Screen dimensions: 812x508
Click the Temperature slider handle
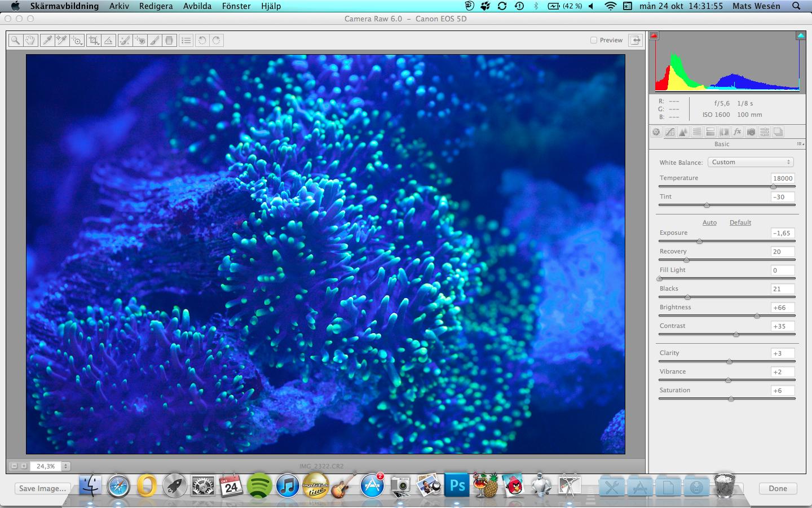tap(774, 187)
